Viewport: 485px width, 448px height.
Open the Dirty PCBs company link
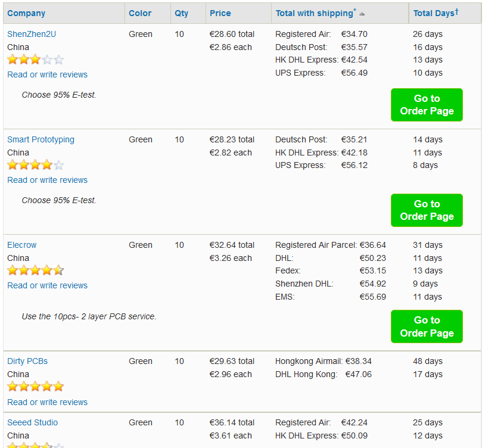[x=27, y=361]
